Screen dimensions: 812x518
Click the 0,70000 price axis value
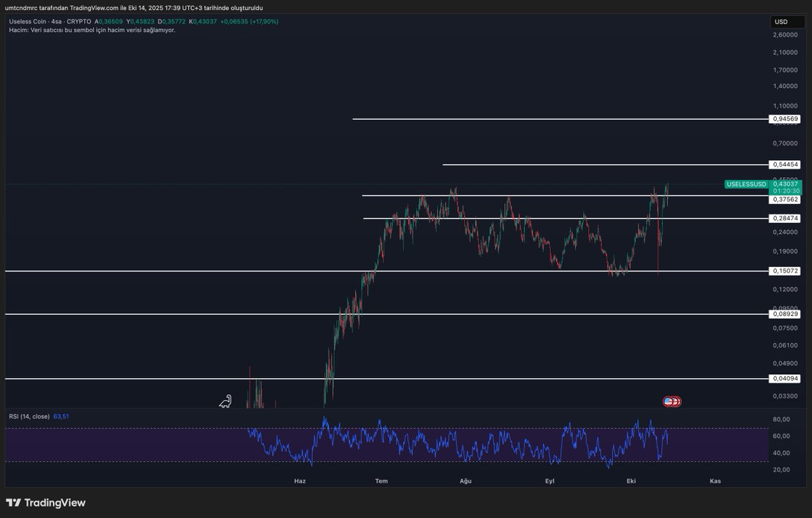[x=784, y=143]
